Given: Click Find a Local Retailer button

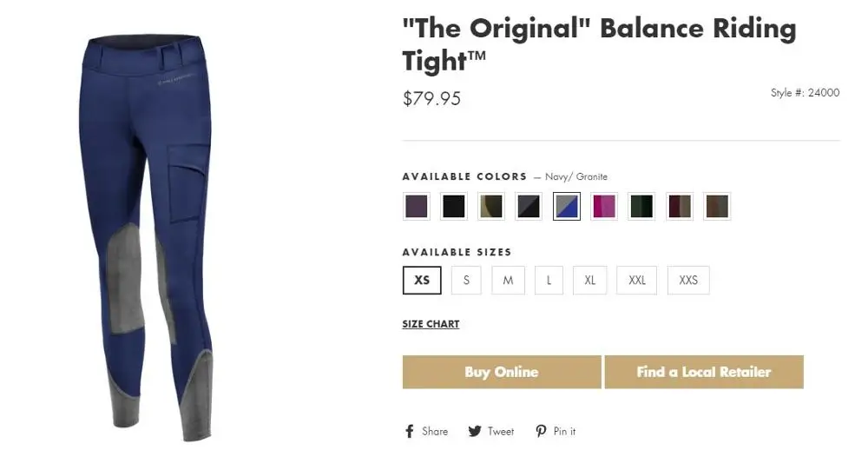Looking at the screenshot, I should point(704,372).
